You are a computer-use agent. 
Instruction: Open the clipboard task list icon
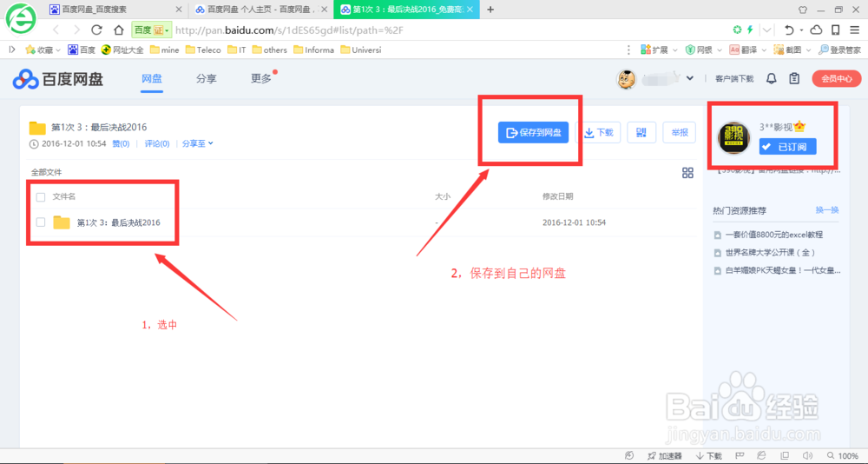(794, 79)
